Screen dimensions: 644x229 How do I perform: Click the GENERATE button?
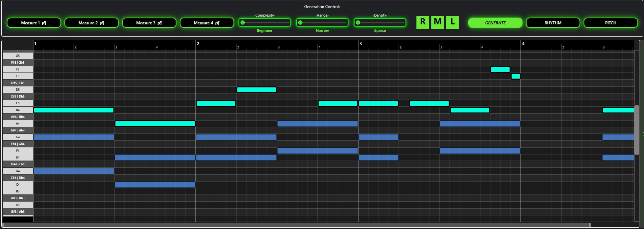click(x=495, y=23)
